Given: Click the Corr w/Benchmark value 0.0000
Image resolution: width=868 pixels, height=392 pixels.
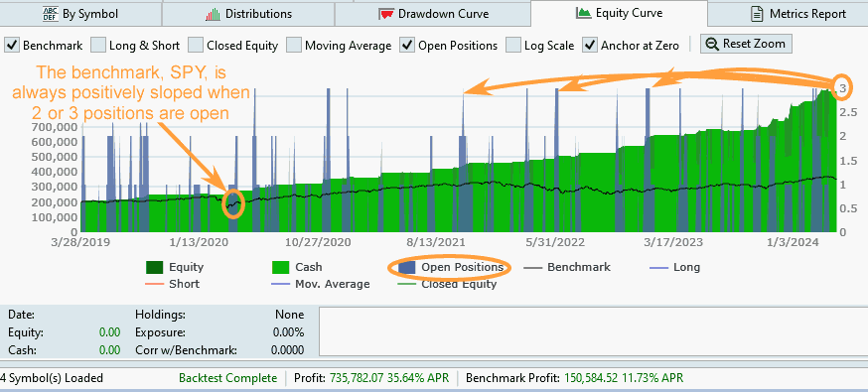Looking at the screenshot, I should [287, 350].
